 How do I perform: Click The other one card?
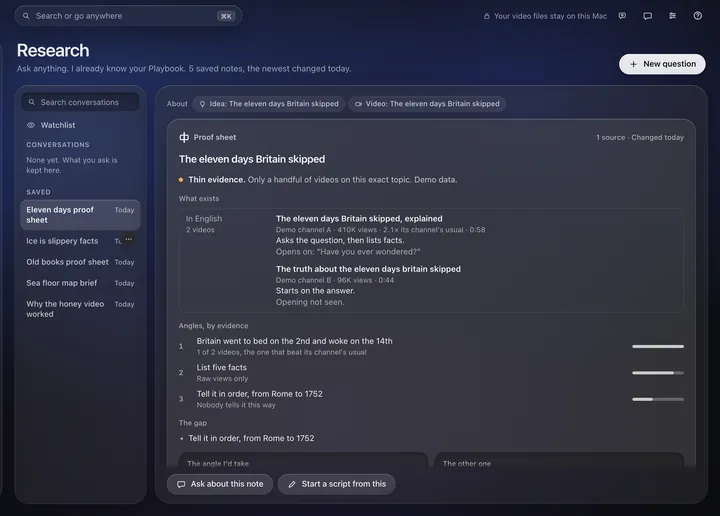(559, 460)
